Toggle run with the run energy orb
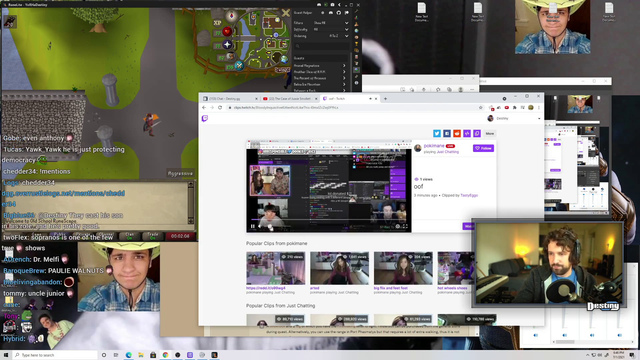 click(x=231, y=57)
